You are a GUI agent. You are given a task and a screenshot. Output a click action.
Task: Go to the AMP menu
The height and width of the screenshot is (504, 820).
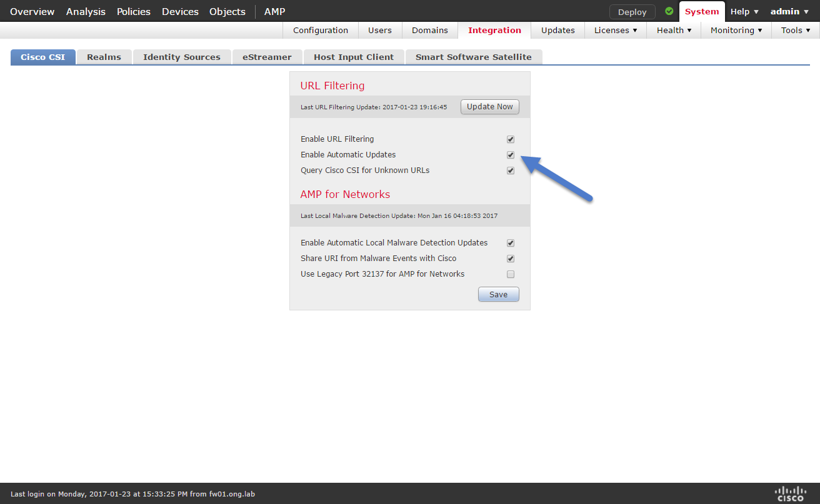(274, 11)
